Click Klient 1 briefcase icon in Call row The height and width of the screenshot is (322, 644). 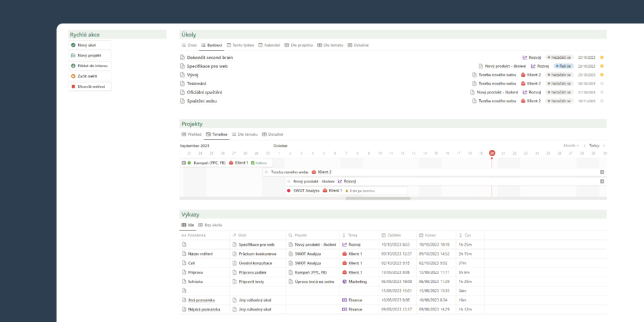point(345,263)
